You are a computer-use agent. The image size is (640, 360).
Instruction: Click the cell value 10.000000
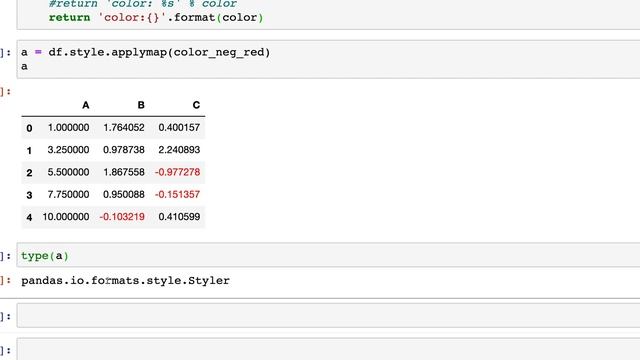point(66,217)
